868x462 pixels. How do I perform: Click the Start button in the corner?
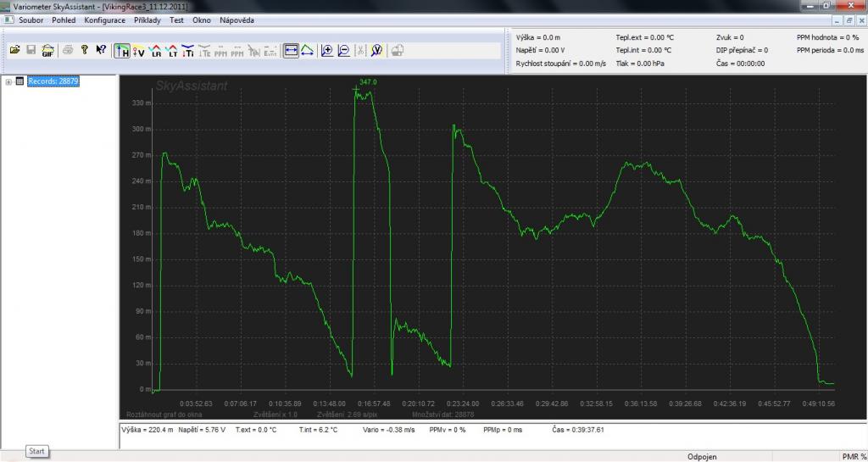[37, 451]
